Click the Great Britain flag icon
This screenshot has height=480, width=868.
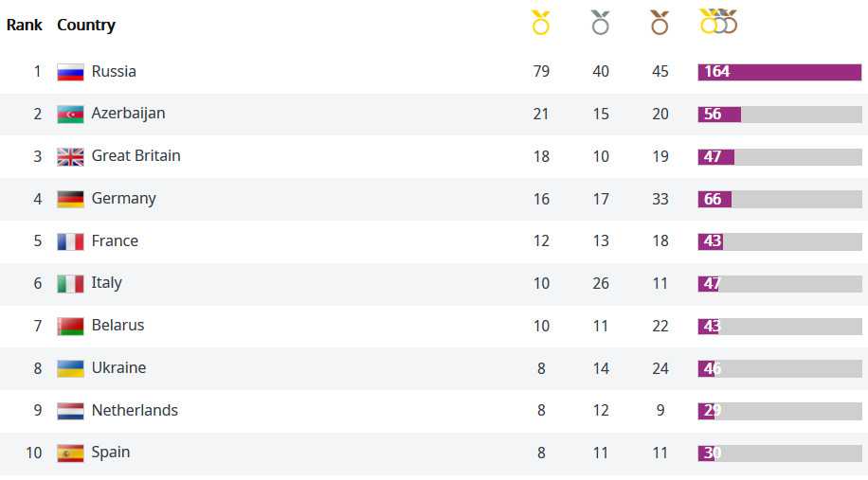tap(70, 156)
